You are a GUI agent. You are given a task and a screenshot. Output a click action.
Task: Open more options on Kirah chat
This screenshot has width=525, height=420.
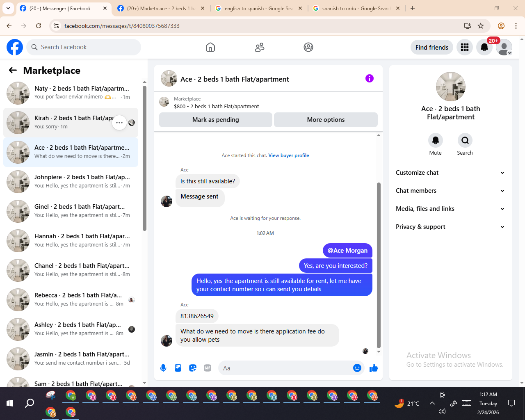(119, 123)
